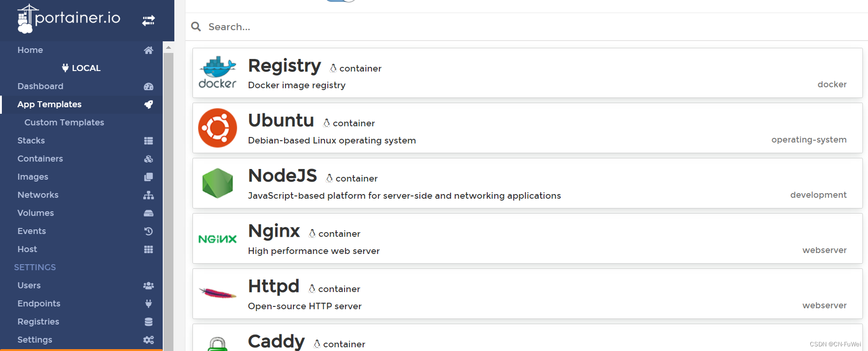Click the Home house icon
The width and height of the screenshot is (868, 351).
click(148, 50)
